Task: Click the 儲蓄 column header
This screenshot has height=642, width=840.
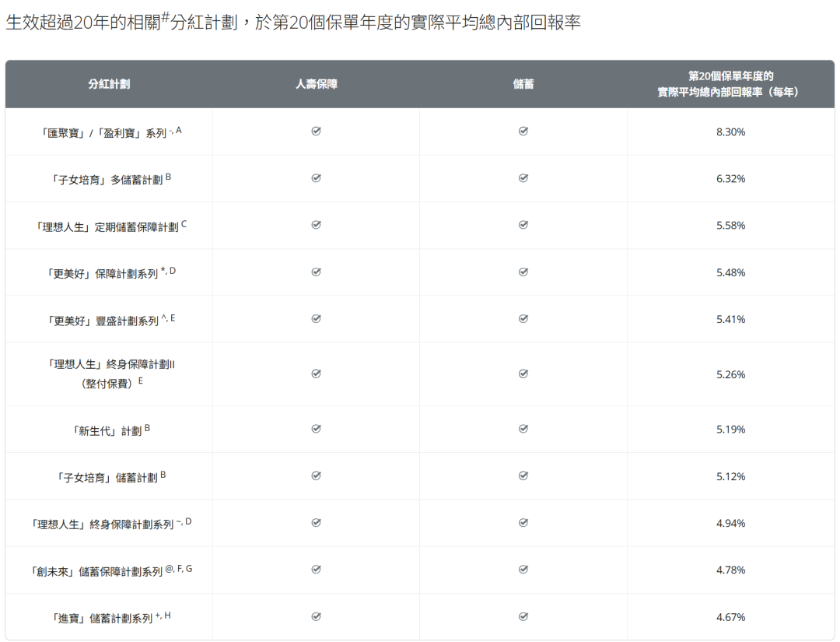Action: coord(523,84)
